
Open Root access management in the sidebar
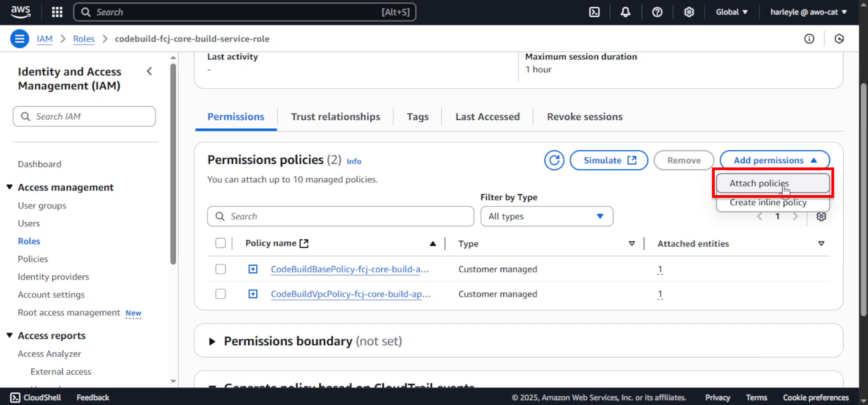tap(69, 313)
